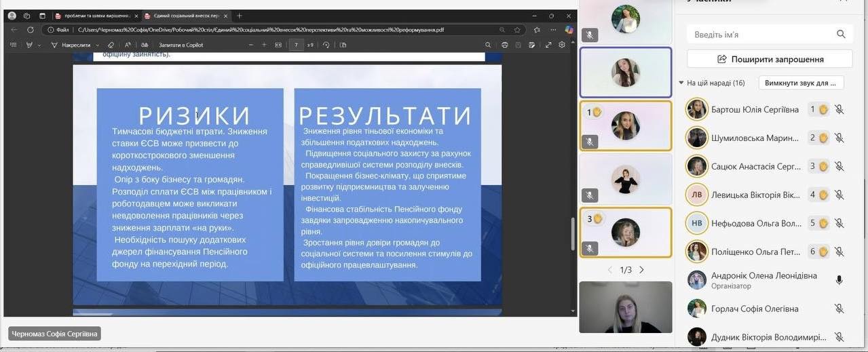Open the Copilot sidebar icon
Image resolution: width=868 pixels, height=352 pixels.
click(569, 30)
